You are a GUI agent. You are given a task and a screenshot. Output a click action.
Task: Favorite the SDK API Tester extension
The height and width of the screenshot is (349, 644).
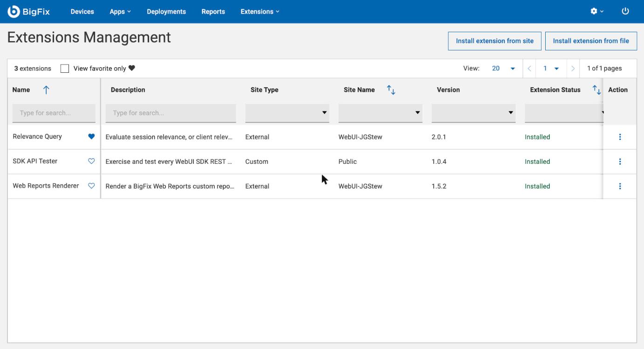[91, 161]
